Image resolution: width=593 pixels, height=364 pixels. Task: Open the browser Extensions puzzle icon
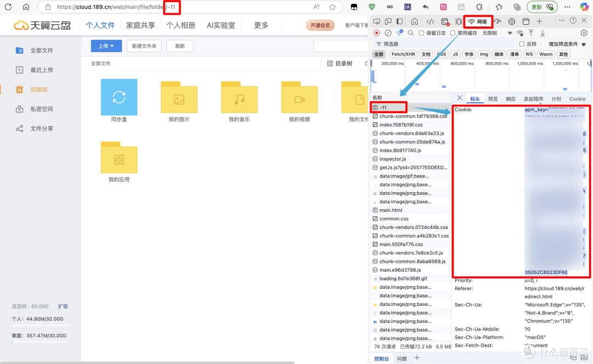479,7
